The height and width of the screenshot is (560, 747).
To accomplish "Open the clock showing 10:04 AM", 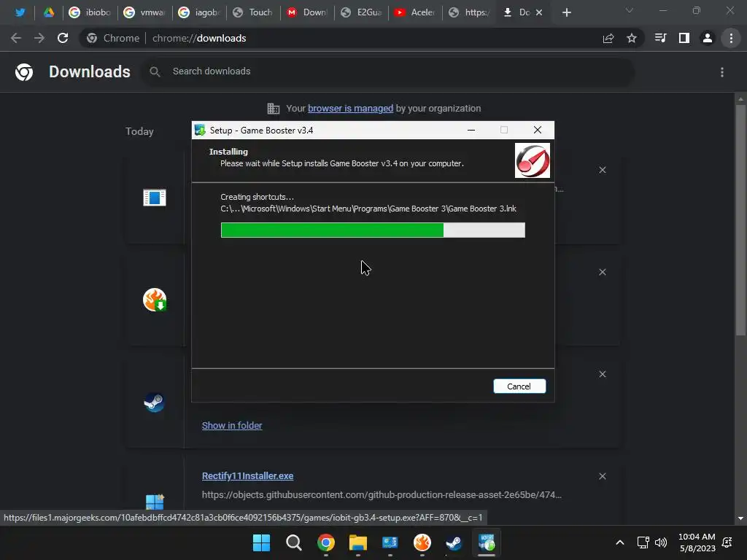I will [x=697, y=542].
